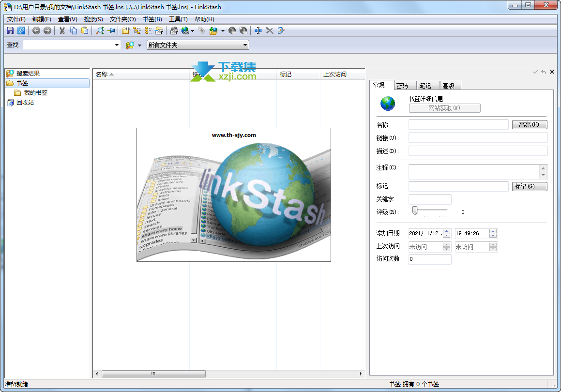The width and height of the screenshot is (561, 392).
Task: Click the grey open-box toolbar icon
Action: click(x=174, y=31)
